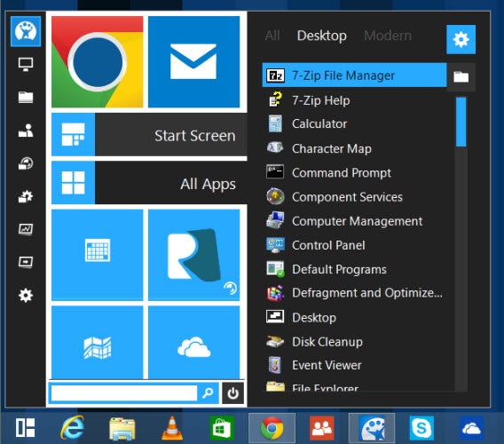Open Defragment and Optimize entry
This screenshot has height=444, width=504.
tap(354, 293)
